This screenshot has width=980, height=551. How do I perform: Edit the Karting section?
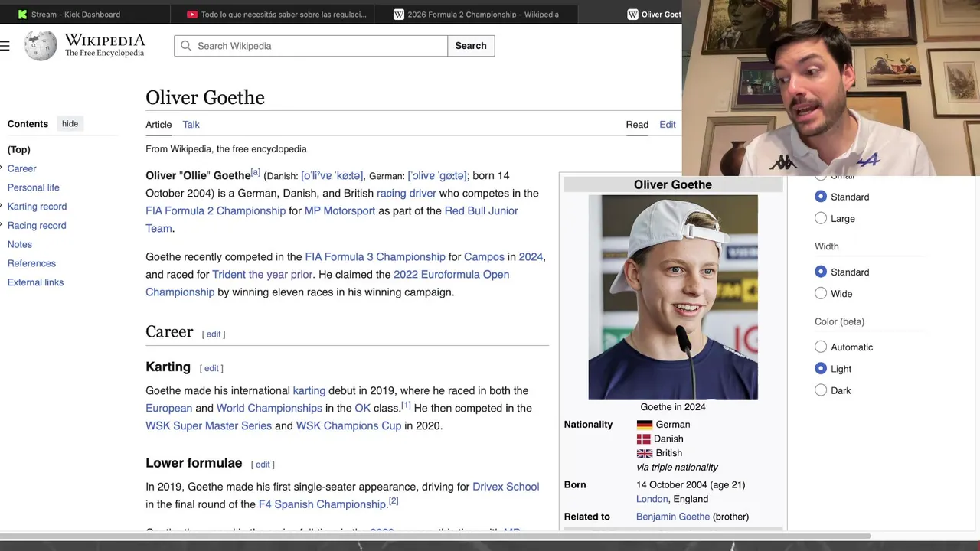click(211, 369)
